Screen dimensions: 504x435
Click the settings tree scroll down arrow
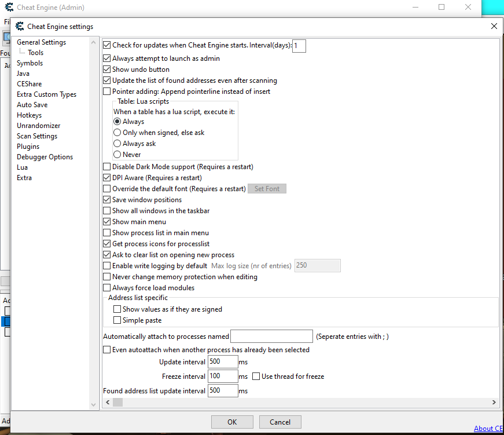pos(94,405)
